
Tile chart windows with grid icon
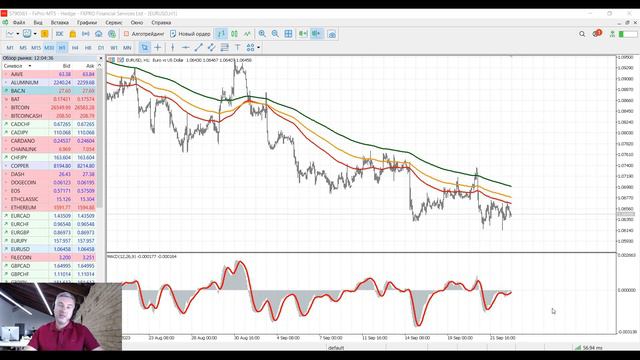[x=288, y=34]
